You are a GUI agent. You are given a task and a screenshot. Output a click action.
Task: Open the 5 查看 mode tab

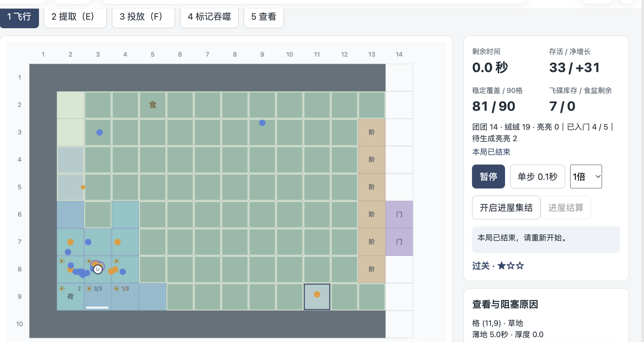pos(264,17)
